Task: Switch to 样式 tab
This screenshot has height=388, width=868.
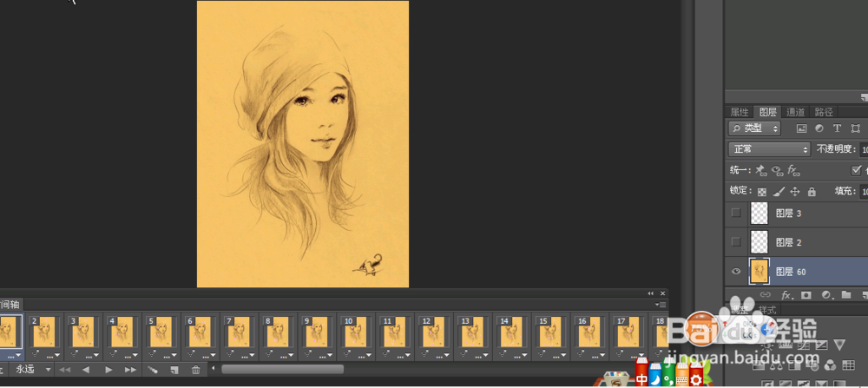Action: pos(768,310)
